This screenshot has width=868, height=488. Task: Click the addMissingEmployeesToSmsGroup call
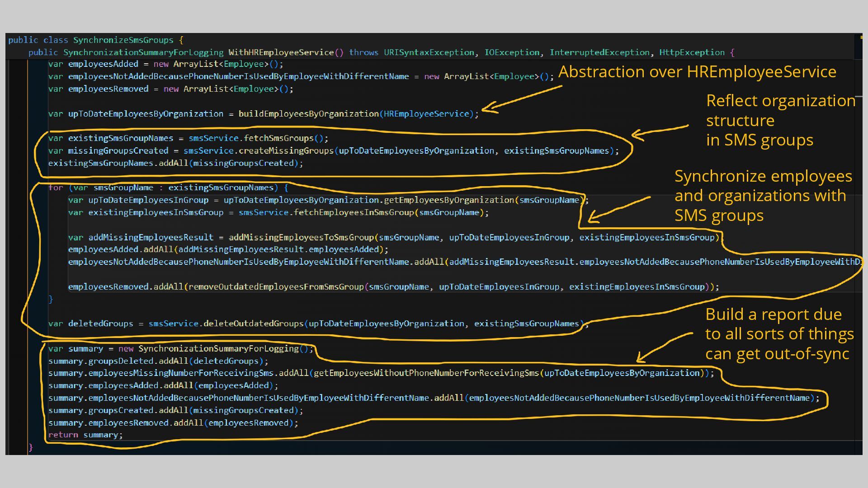pos(302,238)
